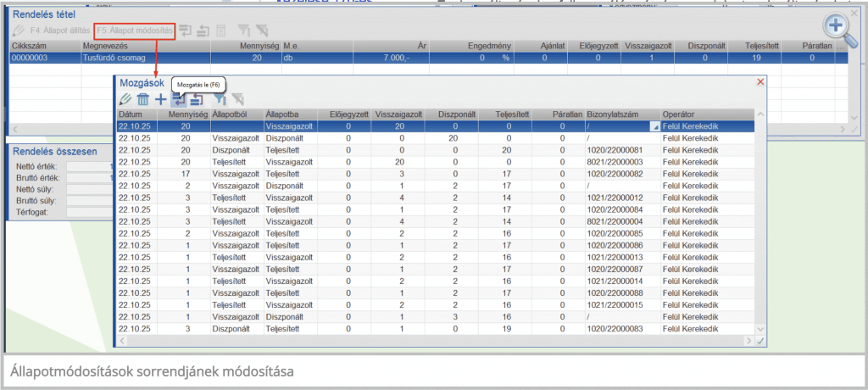Click the Bruttó súly field

coord(90,201)
